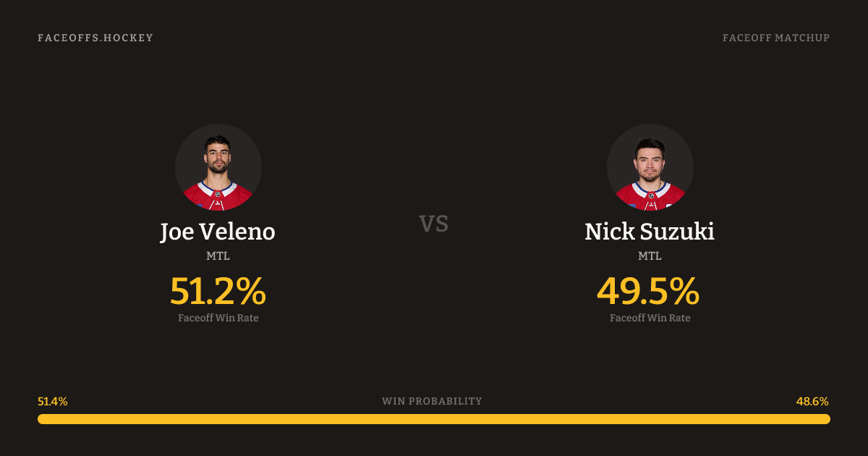Click the yellow win probability bar
868x456 pixels.
(434, 419)
